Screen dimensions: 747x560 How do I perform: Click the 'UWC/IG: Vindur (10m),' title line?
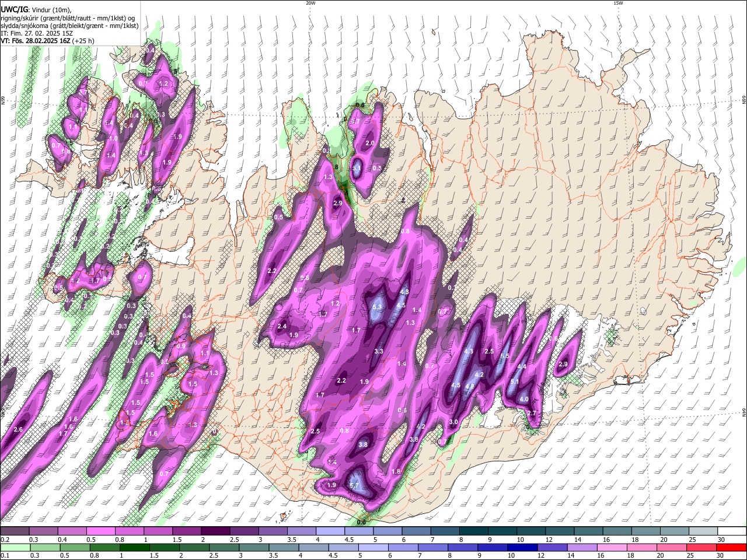[36, 10]
